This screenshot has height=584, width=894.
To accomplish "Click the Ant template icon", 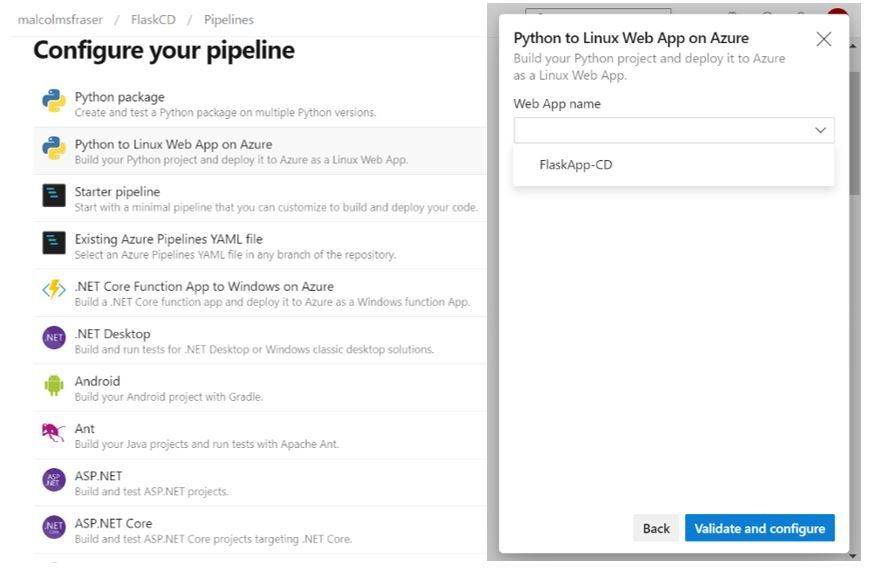I will [53, 432].
